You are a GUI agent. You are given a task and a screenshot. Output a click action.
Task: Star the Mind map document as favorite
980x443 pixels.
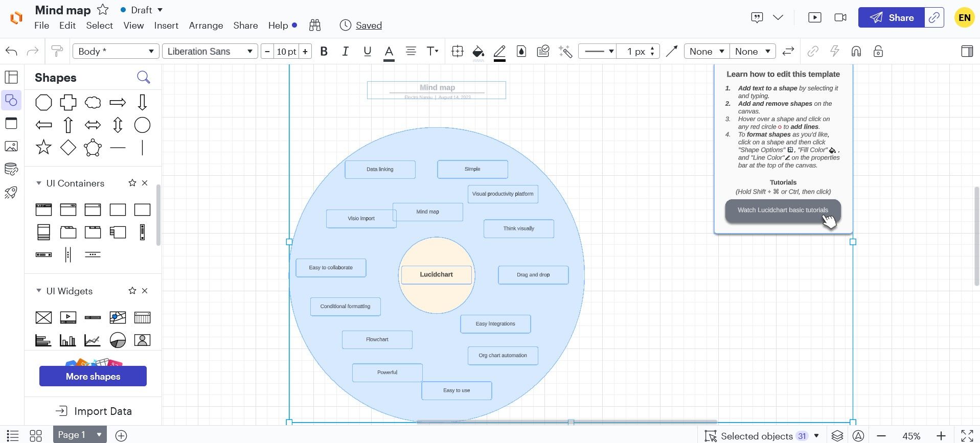(x=103, y=10)
